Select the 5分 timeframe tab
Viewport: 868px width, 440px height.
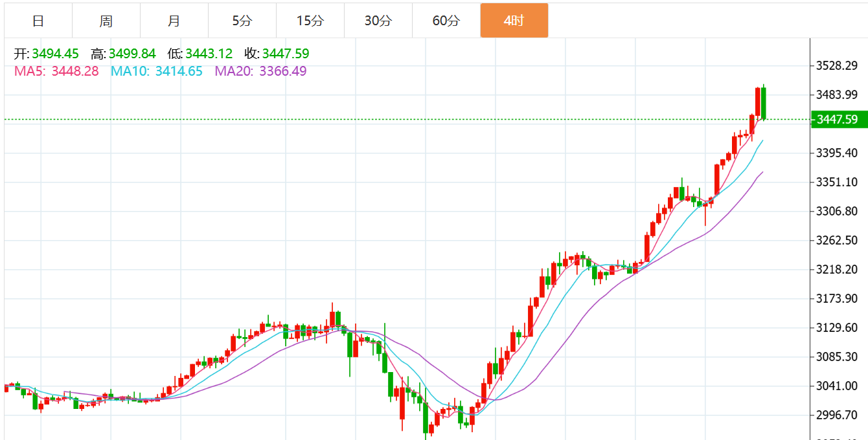[242, 21]
